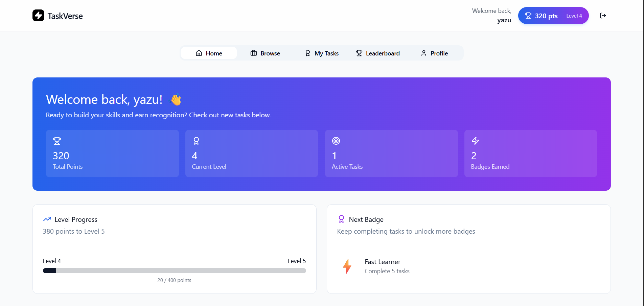Open the Leaderboard tab
This screenshot has width=644, height=306.
378,53
